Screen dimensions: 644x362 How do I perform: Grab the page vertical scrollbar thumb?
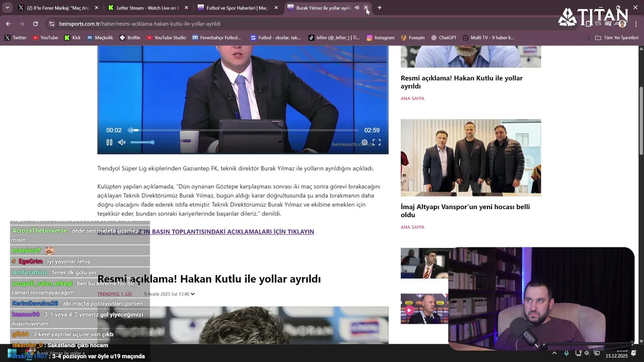coord(641,121)
